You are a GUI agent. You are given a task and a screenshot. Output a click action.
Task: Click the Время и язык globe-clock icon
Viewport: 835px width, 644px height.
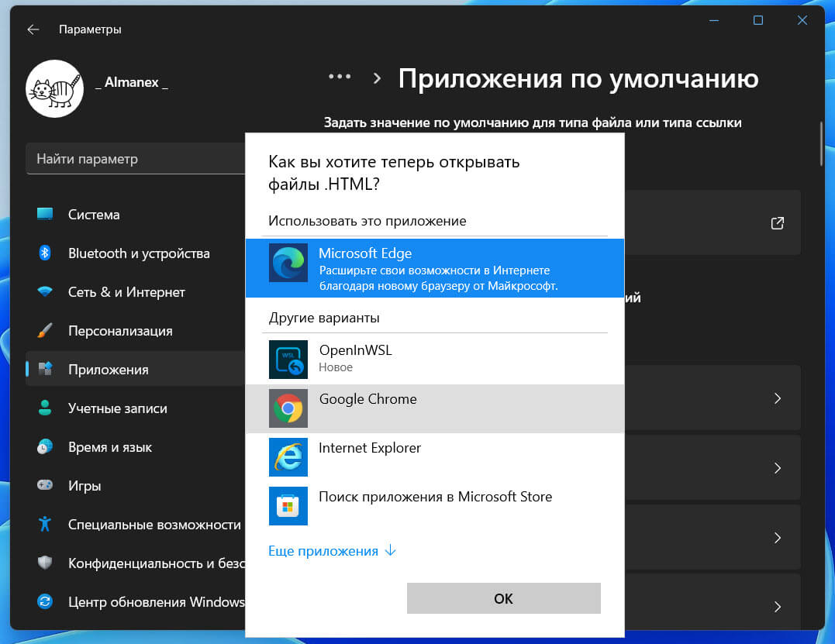coord(45,446)
